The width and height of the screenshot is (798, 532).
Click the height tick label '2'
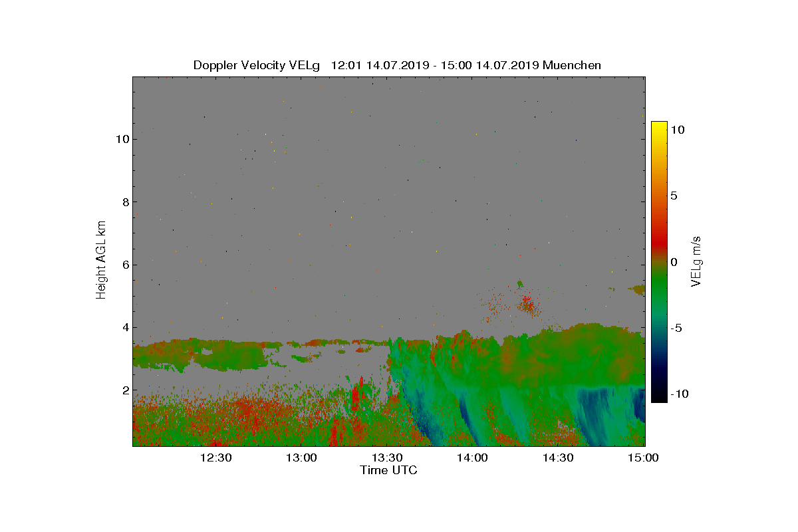point(124,390)
